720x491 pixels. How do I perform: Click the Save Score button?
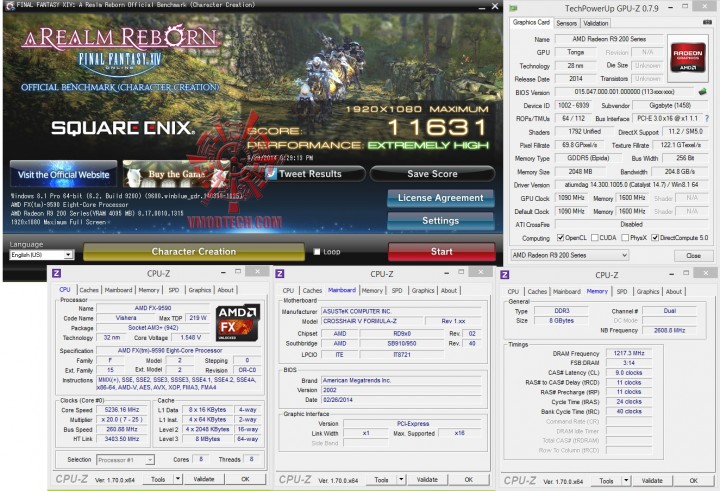coord(432,174)
